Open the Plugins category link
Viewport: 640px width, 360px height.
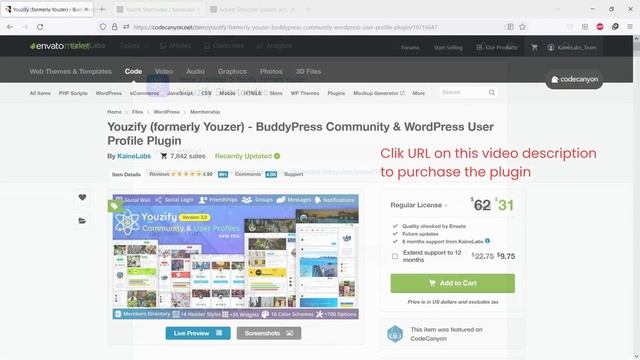[x=336, y=93]
